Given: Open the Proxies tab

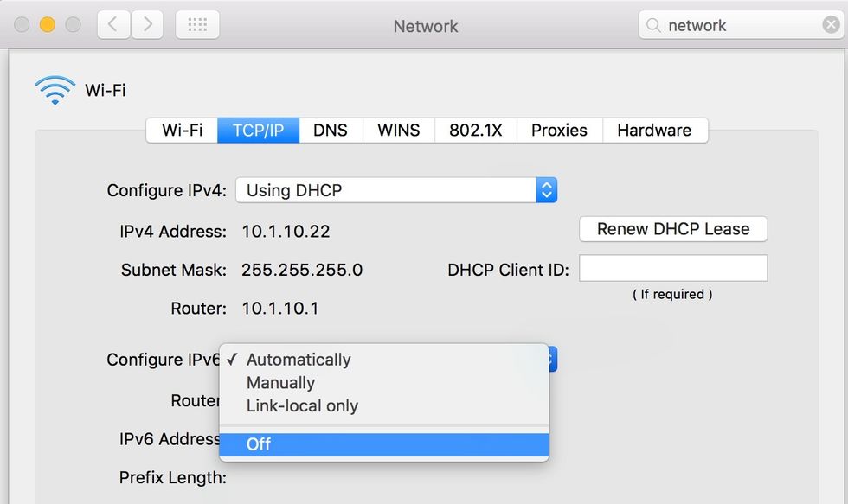Looking at the screenshot, I should click(x=558, y=130).
